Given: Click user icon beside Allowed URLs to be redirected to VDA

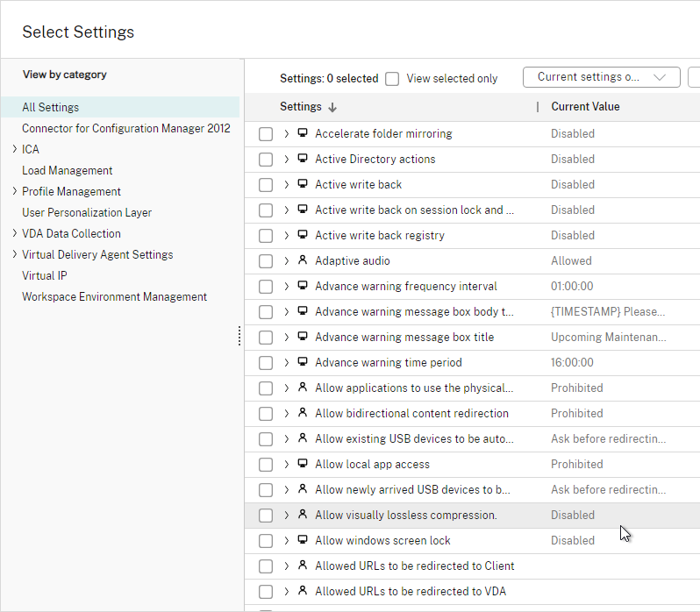Looking at the screenshot, I should point(303,591).
